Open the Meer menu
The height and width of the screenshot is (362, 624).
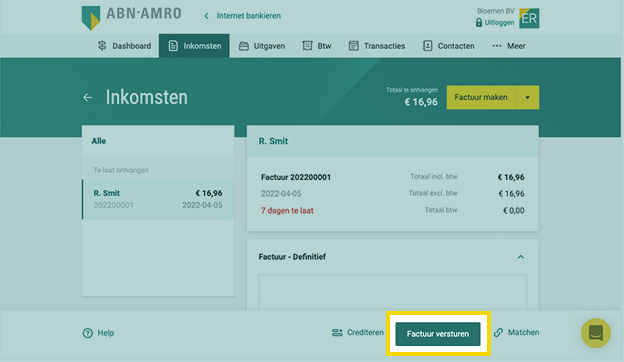tap(509, 46)
